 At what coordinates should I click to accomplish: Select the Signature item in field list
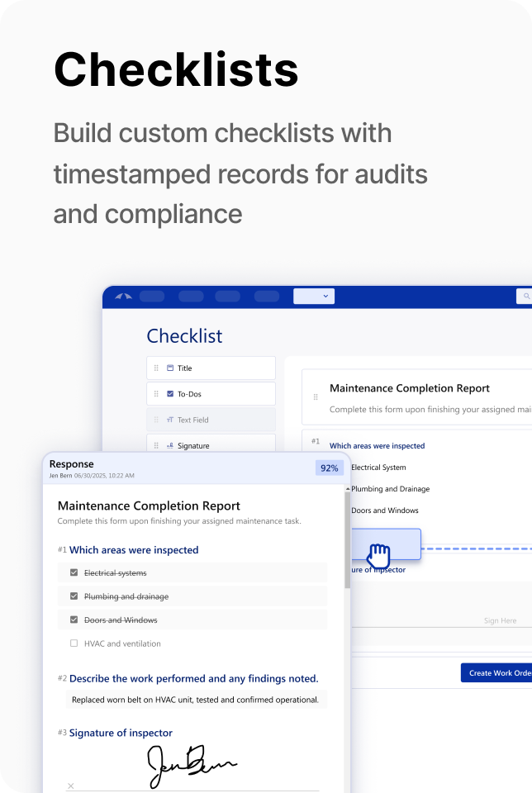[x=211, y=445]
